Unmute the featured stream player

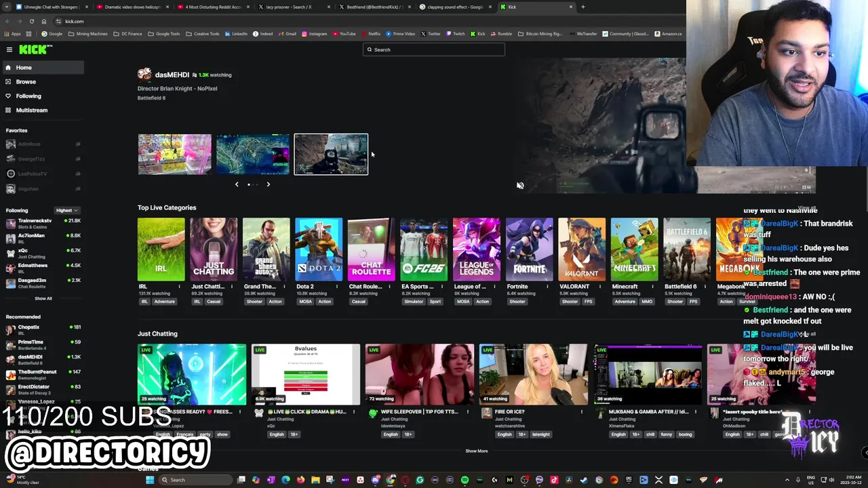520,186
